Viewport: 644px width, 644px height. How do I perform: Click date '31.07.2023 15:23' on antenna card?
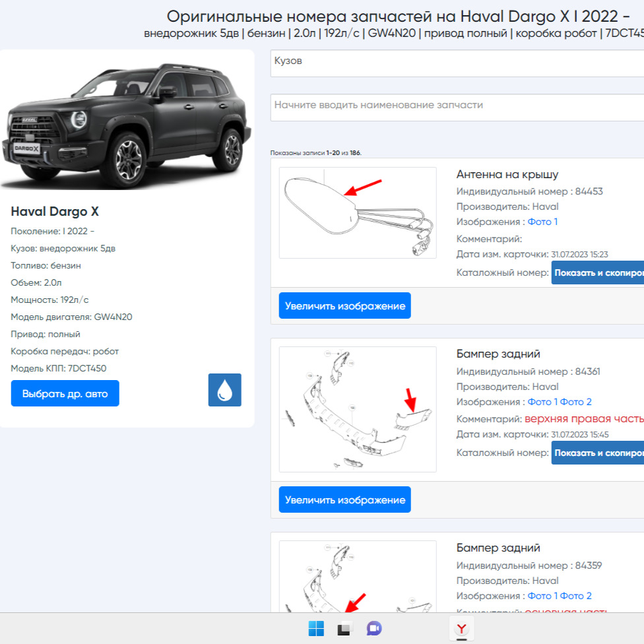(579, 254)
